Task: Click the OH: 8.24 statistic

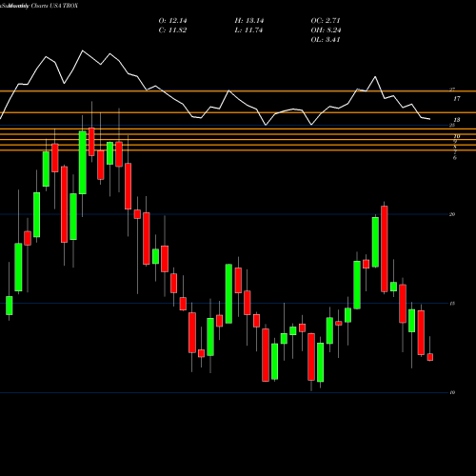Action: pyautogui.click(x=326, y=30)
